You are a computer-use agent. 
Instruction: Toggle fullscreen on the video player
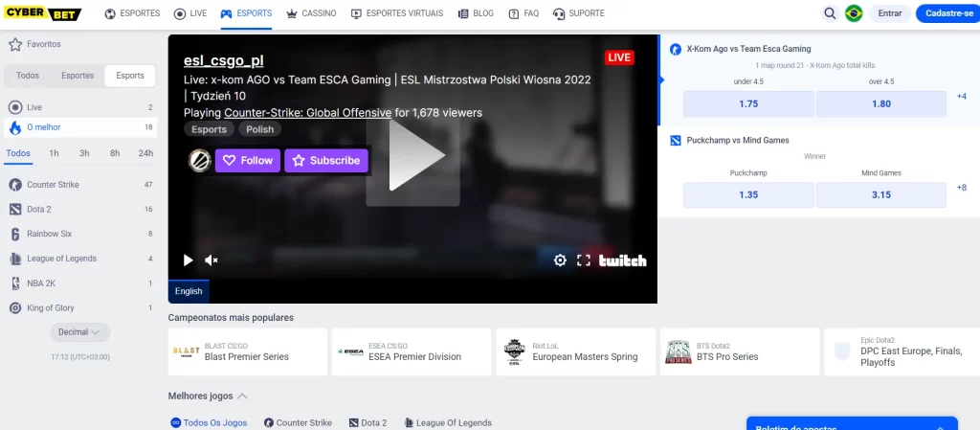[583, 260]
